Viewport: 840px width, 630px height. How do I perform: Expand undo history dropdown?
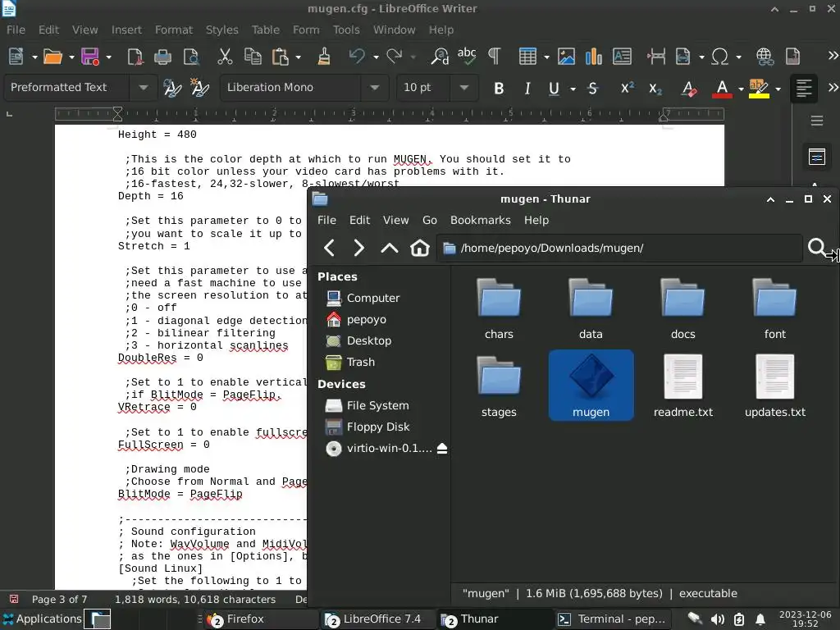pos(376,57)
